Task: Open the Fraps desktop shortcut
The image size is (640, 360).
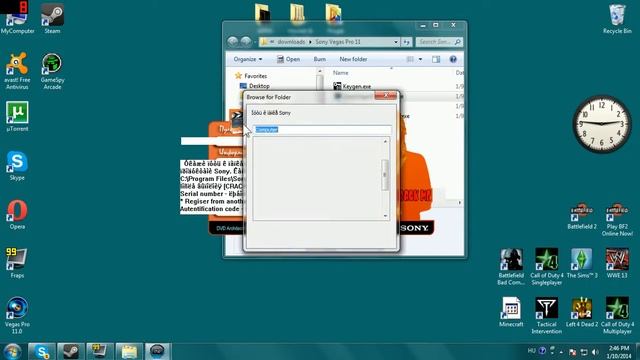Action: click(x=17, y=263)
